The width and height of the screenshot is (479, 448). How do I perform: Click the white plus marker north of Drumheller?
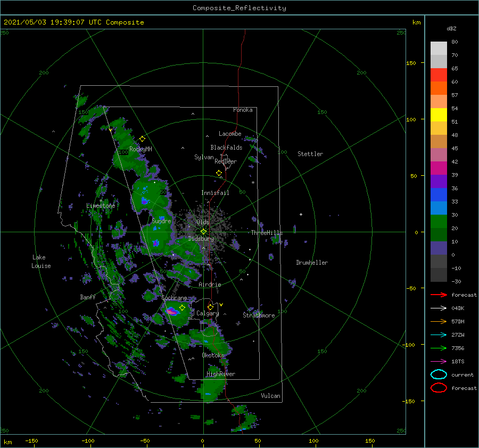click(301, 214)
